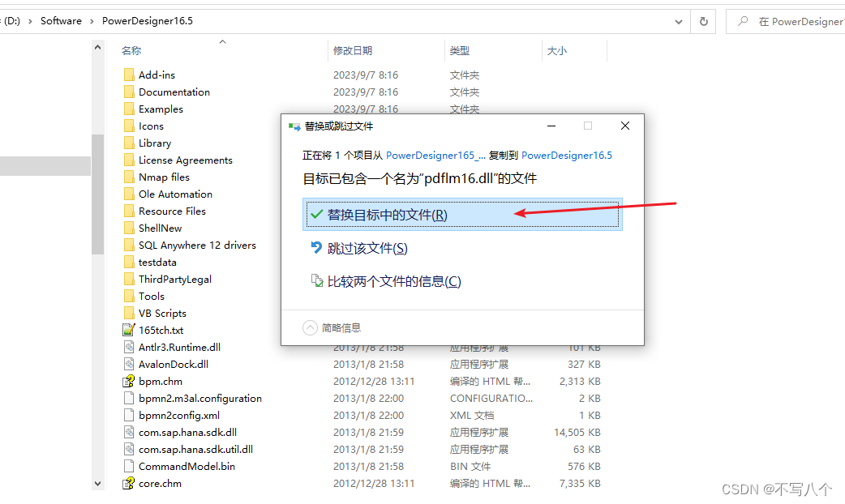
Task: Select the CommandModel.bin file icon
Action: (x=129, y=466)
